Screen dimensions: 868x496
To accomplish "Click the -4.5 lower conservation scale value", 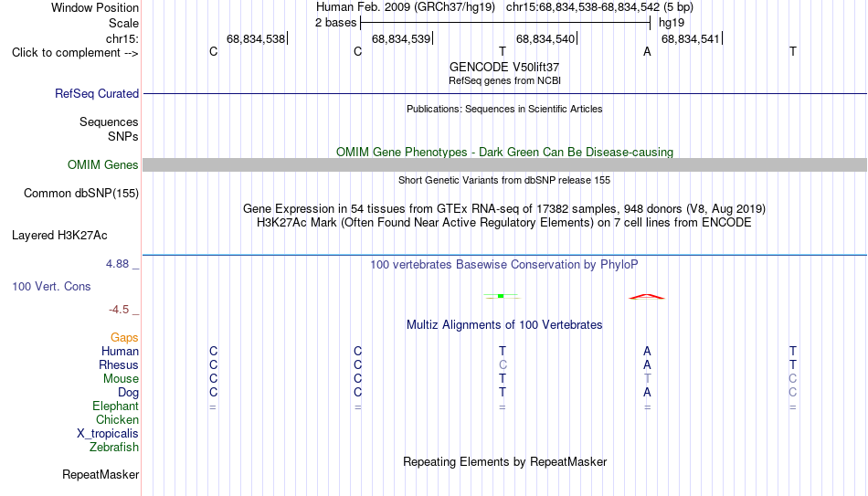I will coord(119,310).
